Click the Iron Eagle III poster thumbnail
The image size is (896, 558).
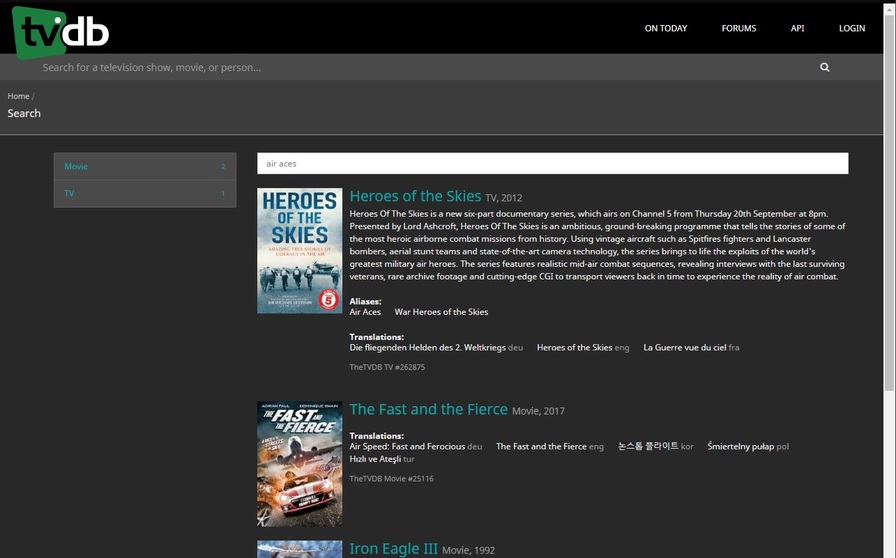tap(299, 549)
